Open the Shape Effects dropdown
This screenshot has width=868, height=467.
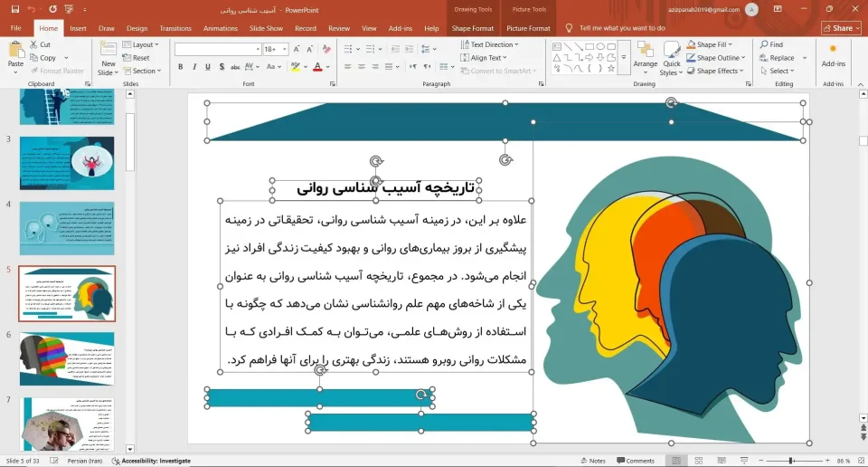(x=714, y=71)
